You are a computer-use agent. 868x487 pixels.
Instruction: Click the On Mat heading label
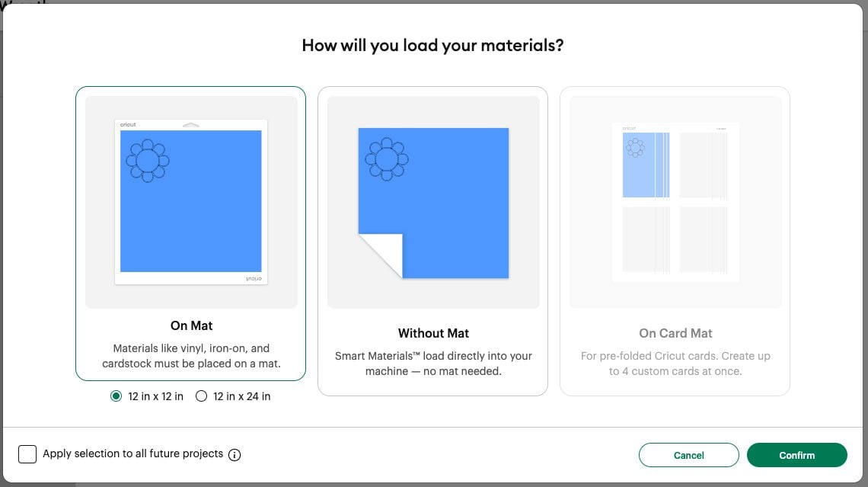click(x=190, y=325)
